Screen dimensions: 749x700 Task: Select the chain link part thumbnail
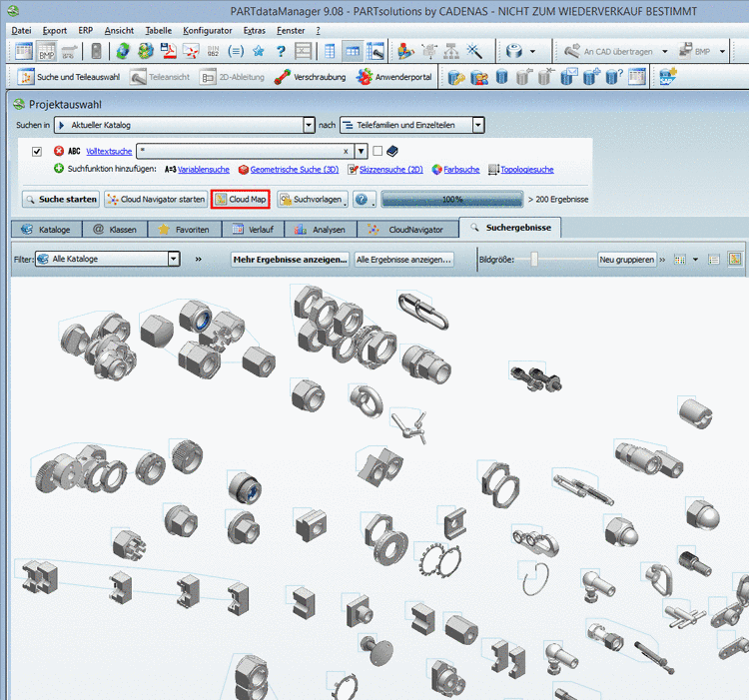(422, 311)
